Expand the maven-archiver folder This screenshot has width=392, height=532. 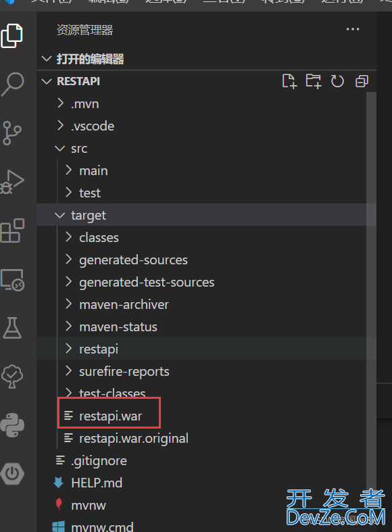click(x=68, y=304)
